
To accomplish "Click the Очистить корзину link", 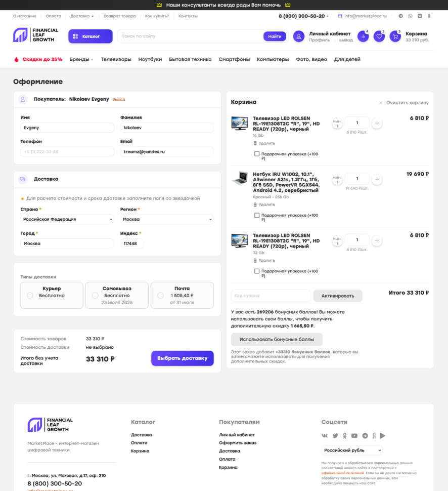I will click(408, 103).
